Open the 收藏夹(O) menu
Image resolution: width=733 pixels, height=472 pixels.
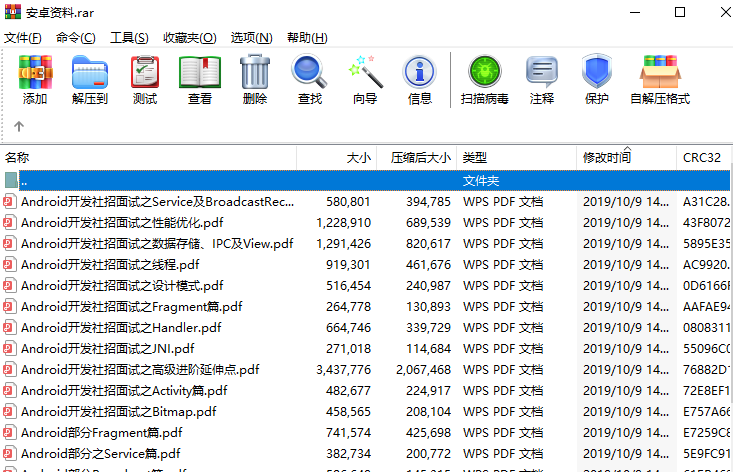190,38
